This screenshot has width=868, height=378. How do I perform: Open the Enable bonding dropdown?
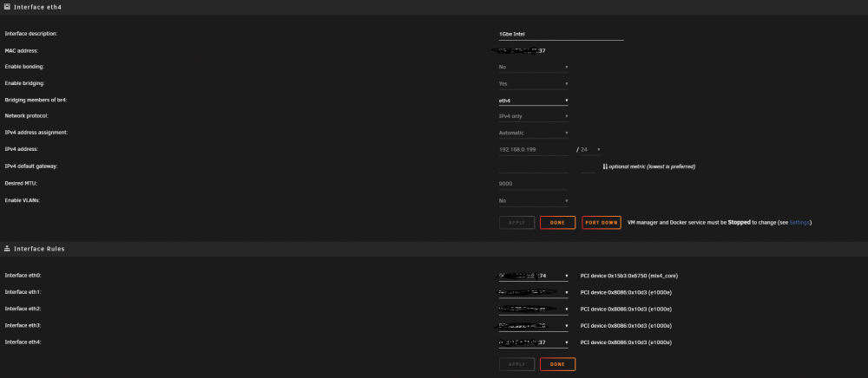point(534,67)
